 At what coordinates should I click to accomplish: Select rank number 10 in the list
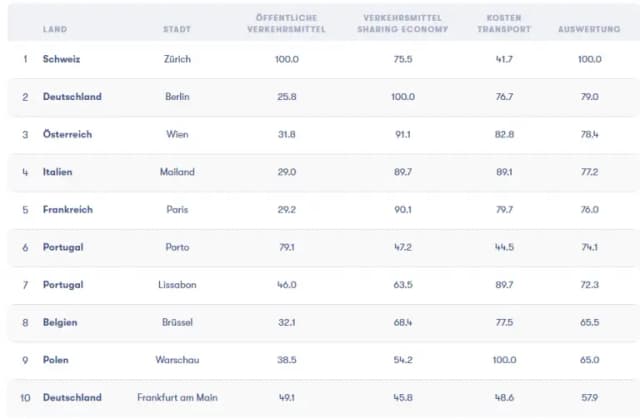[25, 397]
